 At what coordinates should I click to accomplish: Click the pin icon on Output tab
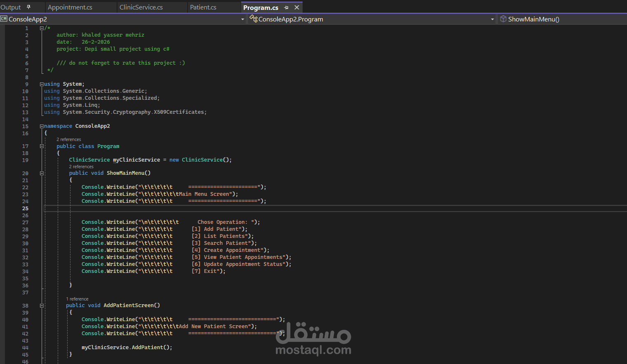pos(28,7)
